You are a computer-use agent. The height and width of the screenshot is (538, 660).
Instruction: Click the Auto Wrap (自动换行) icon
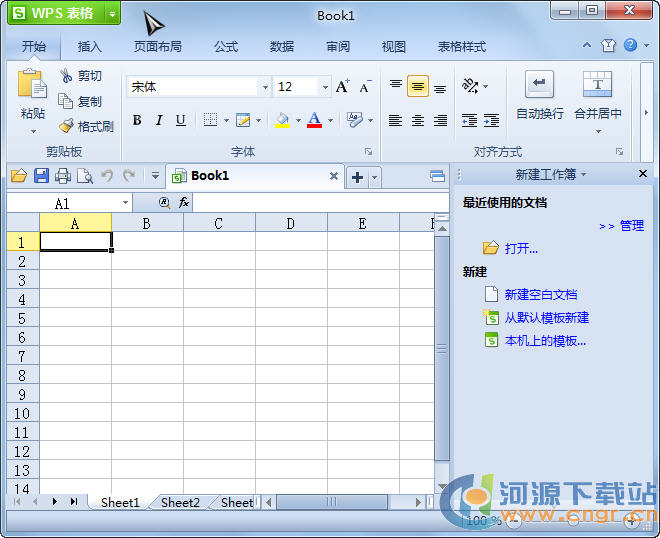click(539, 84)
